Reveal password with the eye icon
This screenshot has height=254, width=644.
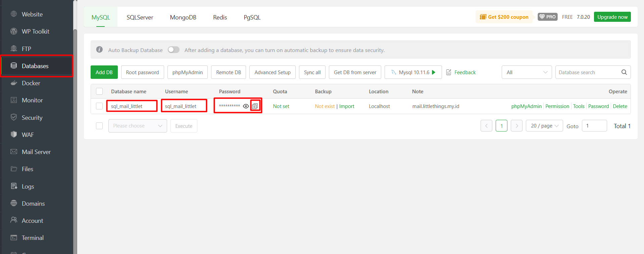pyautogui.click(x=246, y=106)
